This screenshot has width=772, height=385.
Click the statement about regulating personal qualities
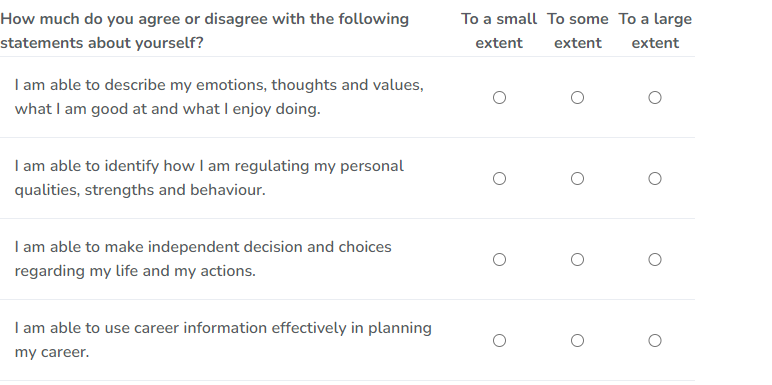(x=209, y=178)
